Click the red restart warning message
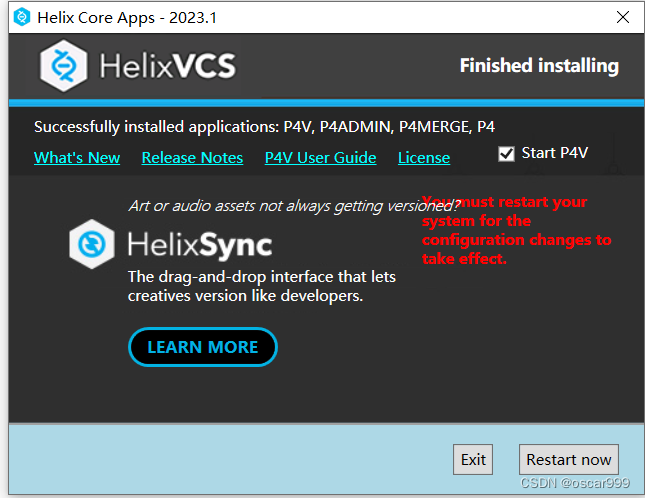The image size is (645, 498). tap(516, 230)
